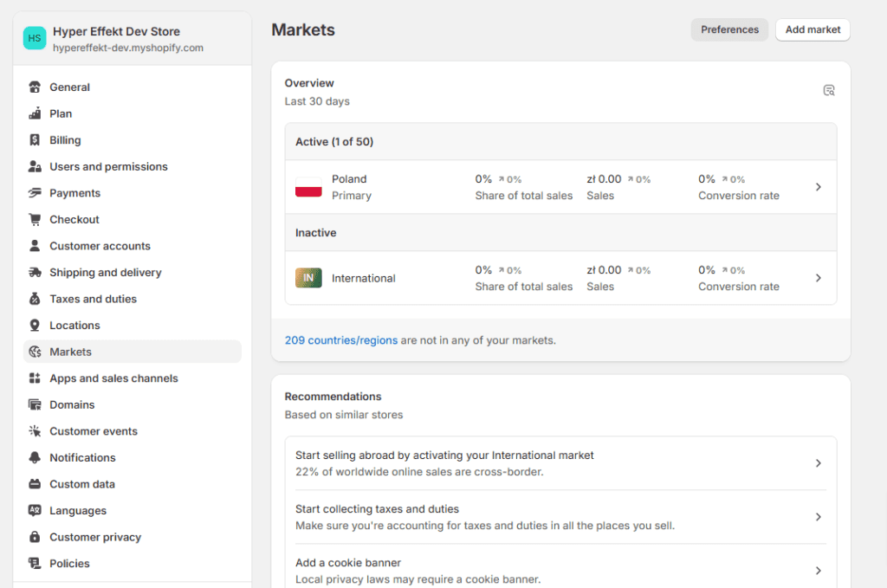887x588 pixels.
Task: Click the IN International market badge
Action: (x=308, y=278)
